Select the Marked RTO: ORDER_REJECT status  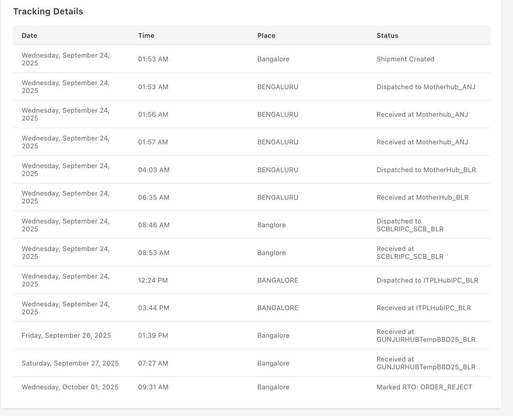point(425,387)
